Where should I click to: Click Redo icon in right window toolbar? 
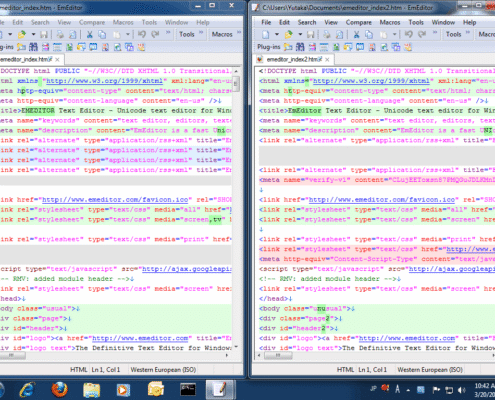[x=422, y=34]
